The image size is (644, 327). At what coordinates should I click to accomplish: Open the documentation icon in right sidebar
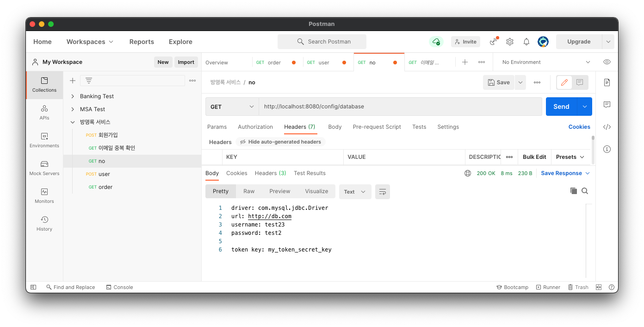tap(607, 82)
